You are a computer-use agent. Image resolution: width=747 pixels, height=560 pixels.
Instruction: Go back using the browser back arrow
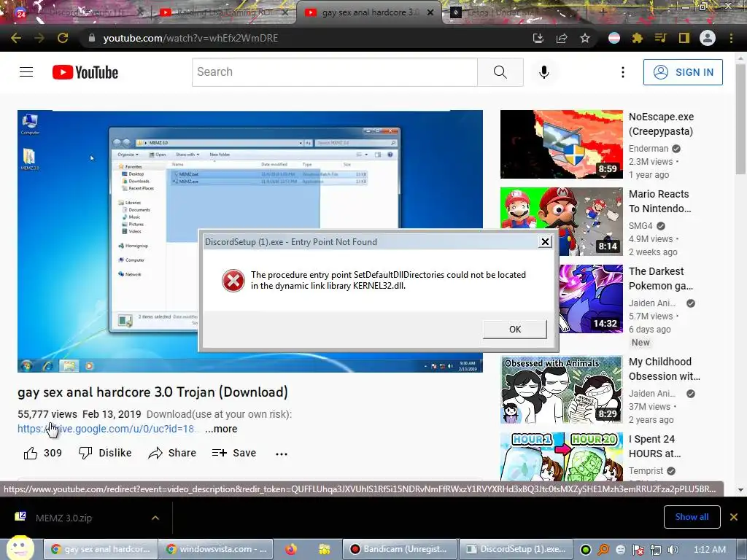tap(16, 38)
